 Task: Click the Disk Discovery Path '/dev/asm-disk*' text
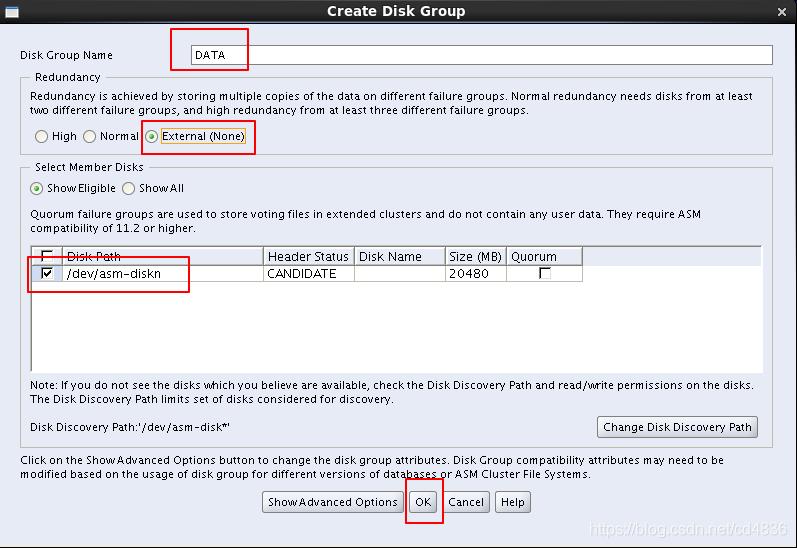pos(130,427)
